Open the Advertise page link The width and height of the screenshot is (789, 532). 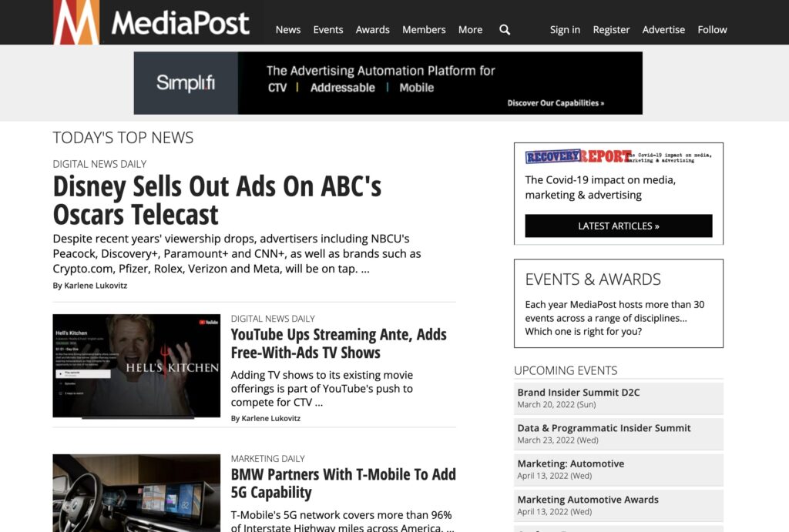tap(663, 30)
